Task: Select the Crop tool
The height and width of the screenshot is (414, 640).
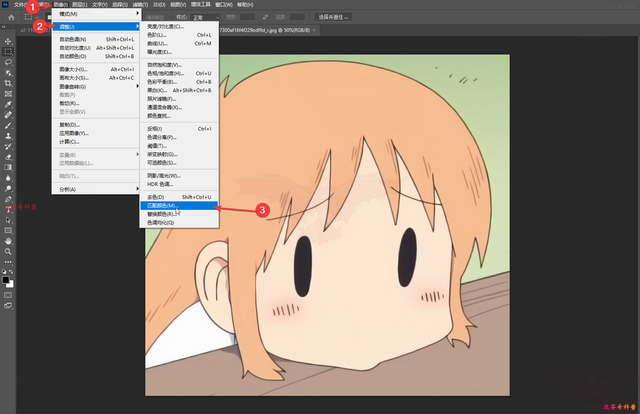Action: [8, 82]
